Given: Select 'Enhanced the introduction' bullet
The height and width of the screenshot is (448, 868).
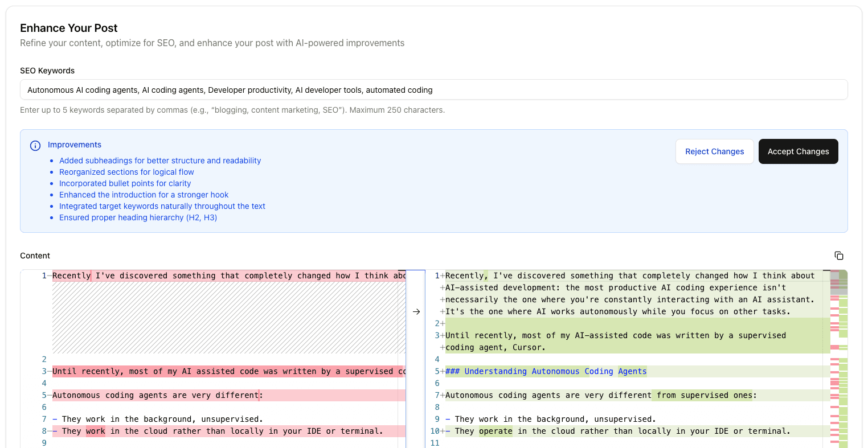Looking at the screenshot, I should pyautogui.click(x=144, y=195).
